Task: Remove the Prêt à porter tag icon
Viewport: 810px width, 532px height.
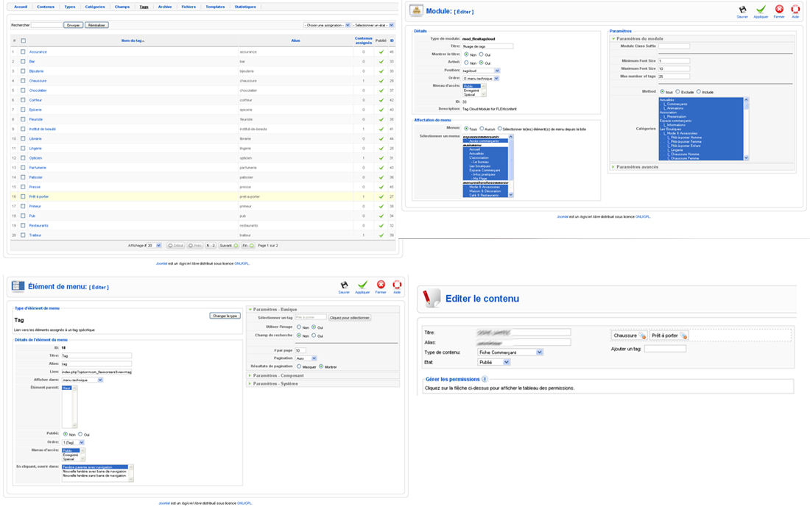Action: (684, 336)
